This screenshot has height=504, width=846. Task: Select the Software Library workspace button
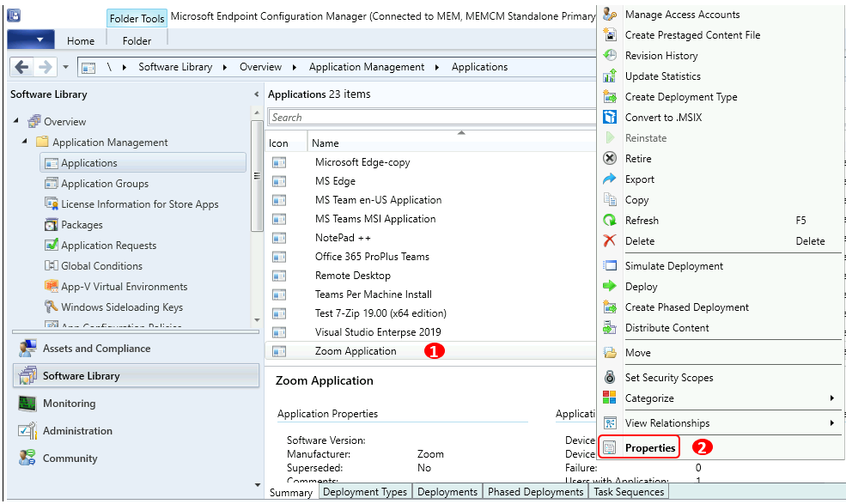coord(136,375)
